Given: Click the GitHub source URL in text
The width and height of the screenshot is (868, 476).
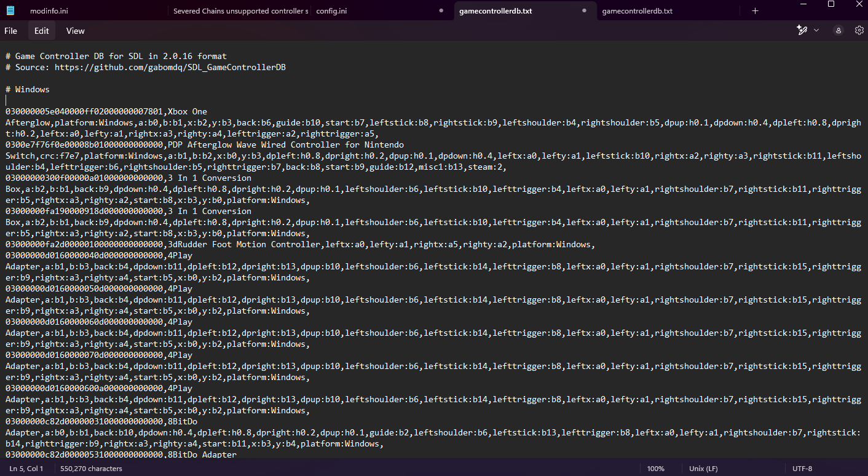Looking at the screenshot, I should [x=170, y=67].
